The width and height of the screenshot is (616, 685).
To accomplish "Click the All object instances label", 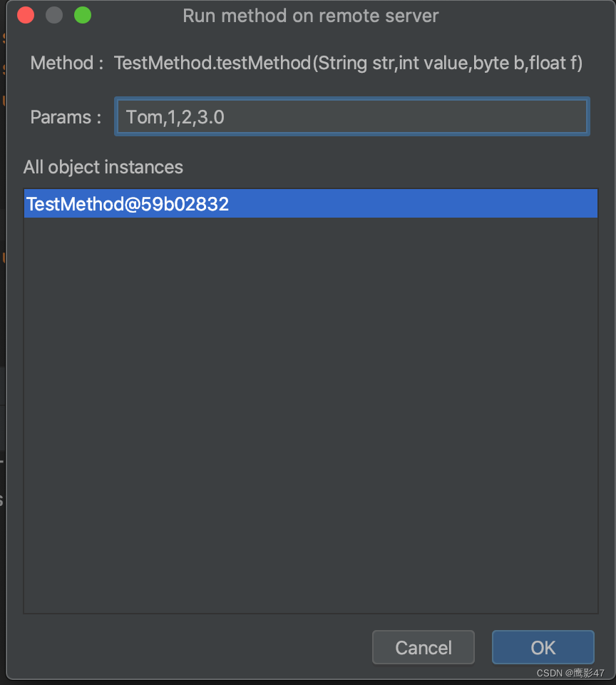I will click(x=103, y=167).
